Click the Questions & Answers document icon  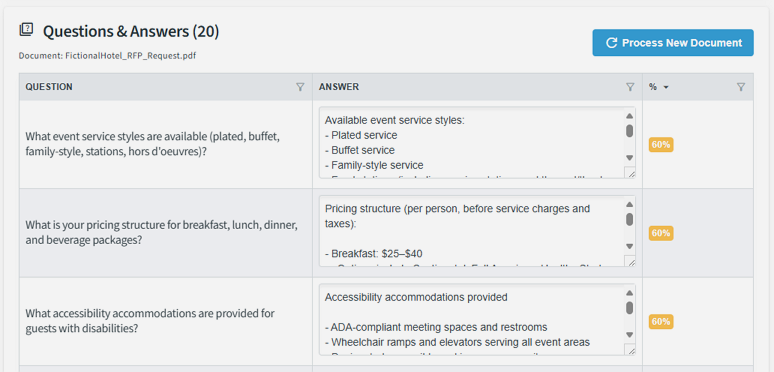26,30
